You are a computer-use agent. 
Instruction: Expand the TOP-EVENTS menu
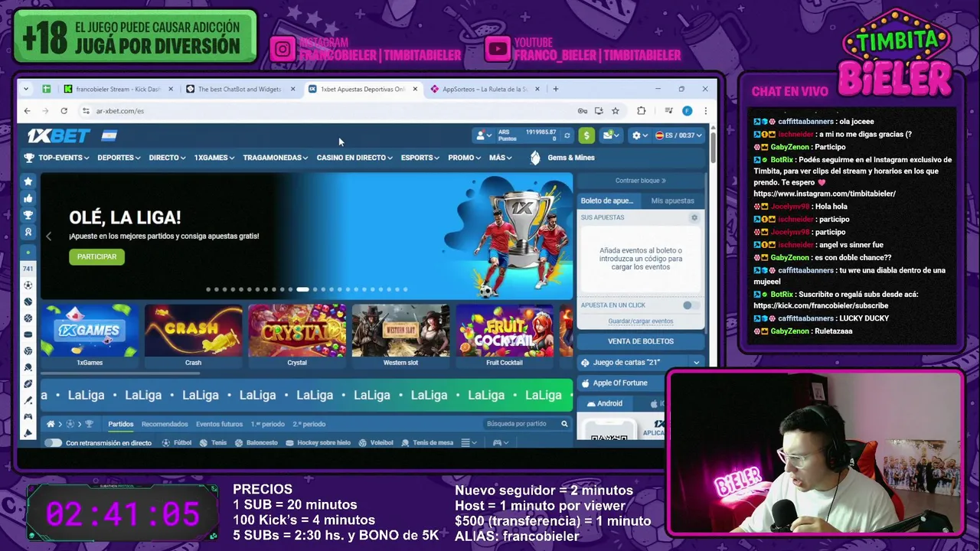(x=64, y=158)
